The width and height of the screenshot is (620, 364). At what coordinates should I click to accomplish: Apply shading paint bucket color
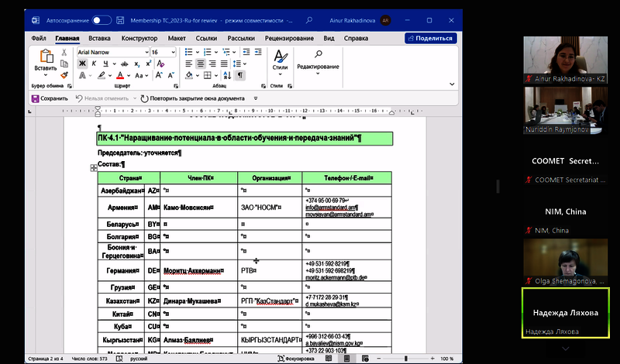click(x=189, y=75)
